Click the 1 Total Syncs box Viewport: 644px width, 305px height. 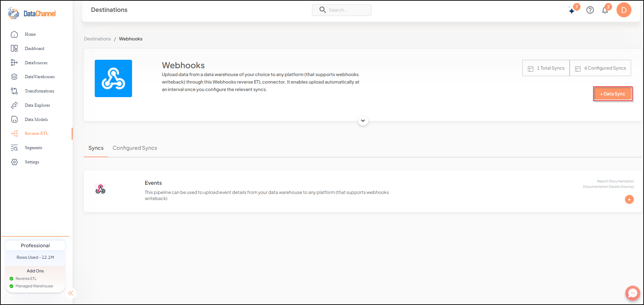coord(546,68)
